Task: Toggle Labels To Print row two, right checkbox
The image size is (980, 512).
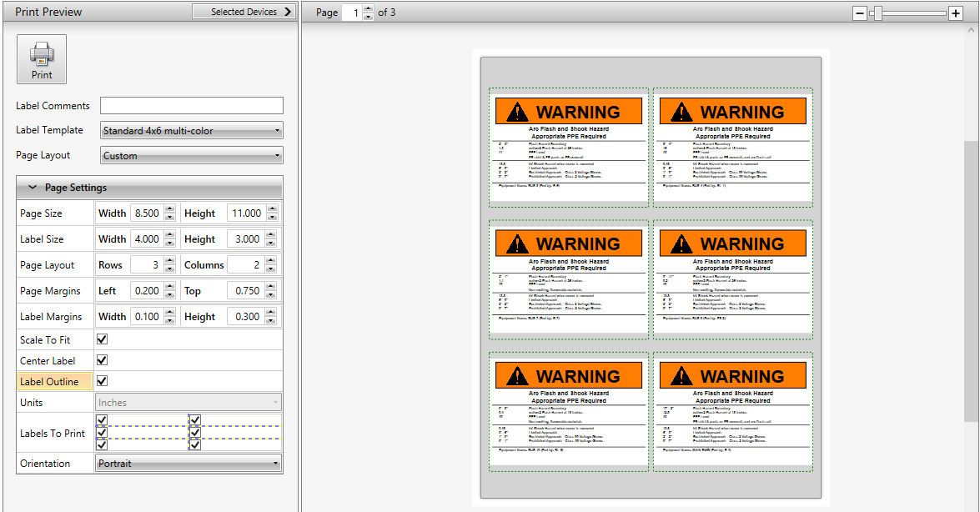Action: click(x=195, y=432)
